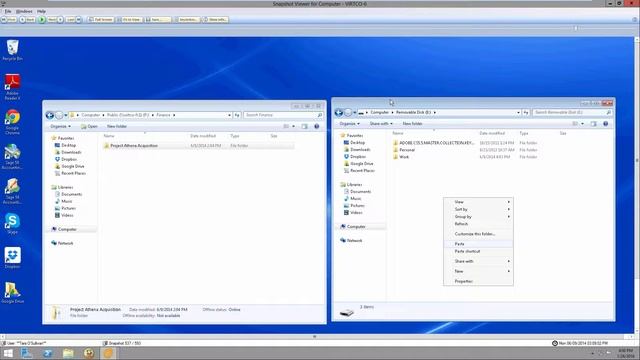Screen dimensions: 640x360
Task: Select Network in Removable Disk window sidebar
Action: [354, 240]
